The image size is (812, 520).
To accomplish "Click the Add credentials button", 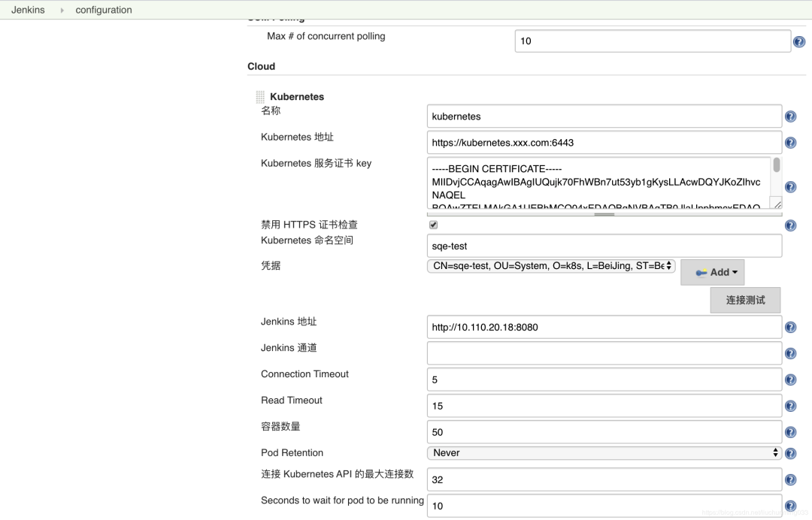I will pyautogui.click(x=713, y=272).
